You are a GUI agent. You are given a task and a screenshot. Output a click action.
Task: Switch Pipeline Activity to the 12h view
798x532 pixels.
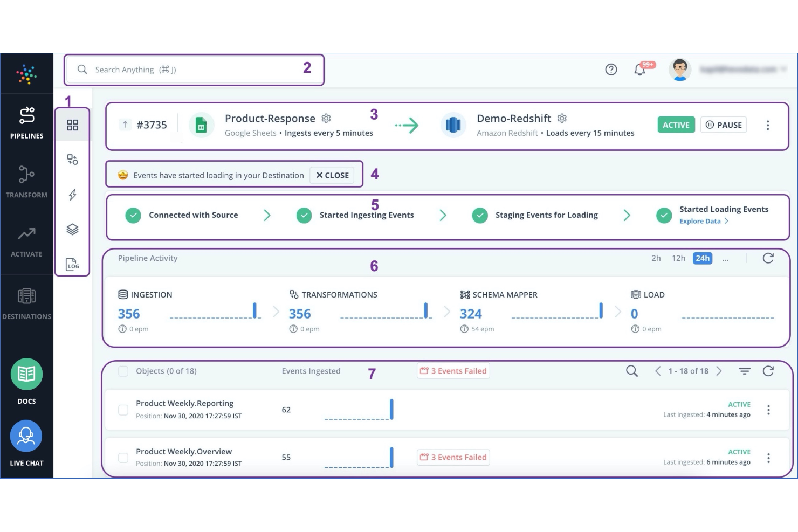point(678,258)
